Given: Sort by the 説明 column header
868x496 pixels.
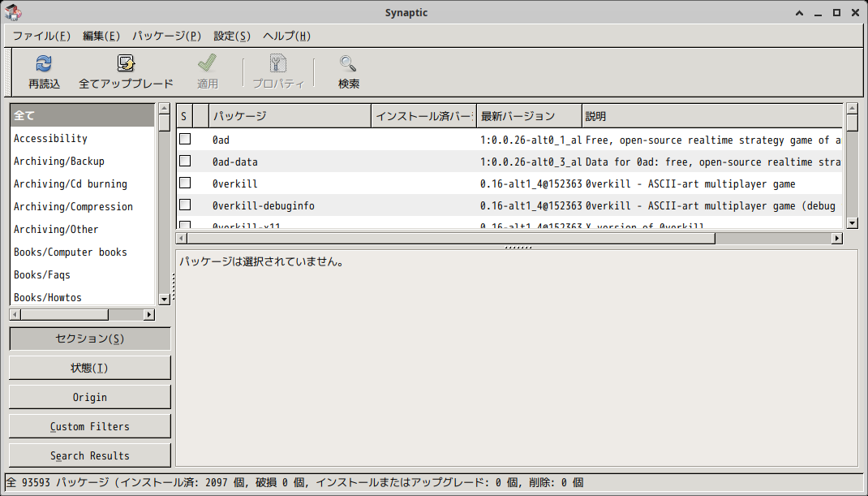Looking at the screenshot, I should click(x=712, y=116).
